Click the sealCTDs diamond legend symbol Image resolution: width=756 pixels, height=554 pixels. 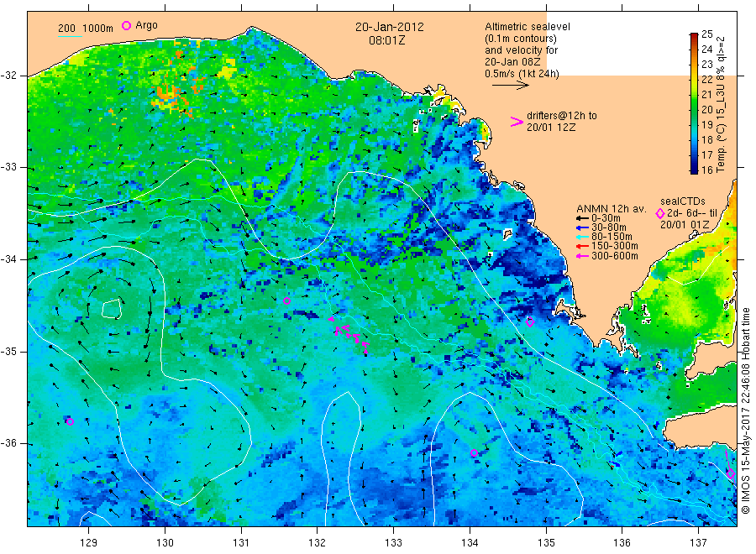click(660, 213)
